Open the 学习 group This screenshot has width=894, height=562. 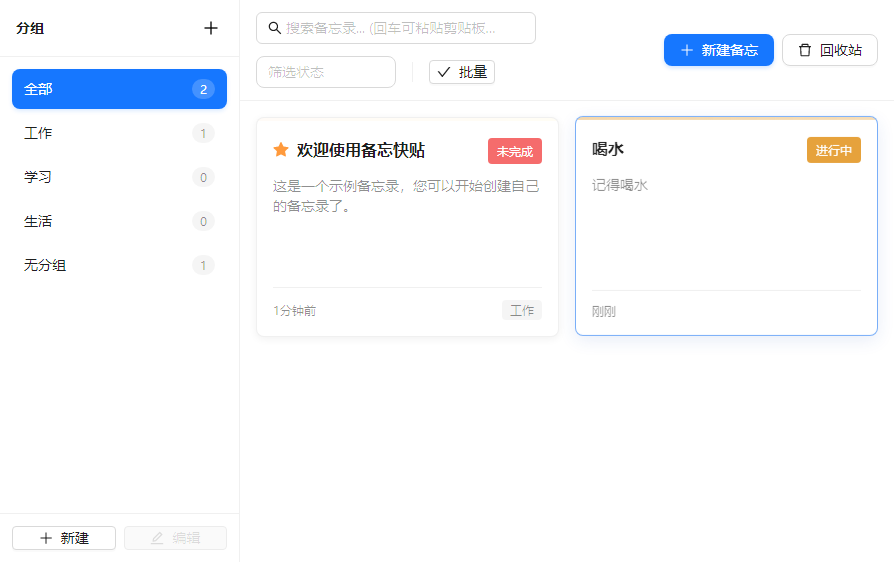point(119,177)
